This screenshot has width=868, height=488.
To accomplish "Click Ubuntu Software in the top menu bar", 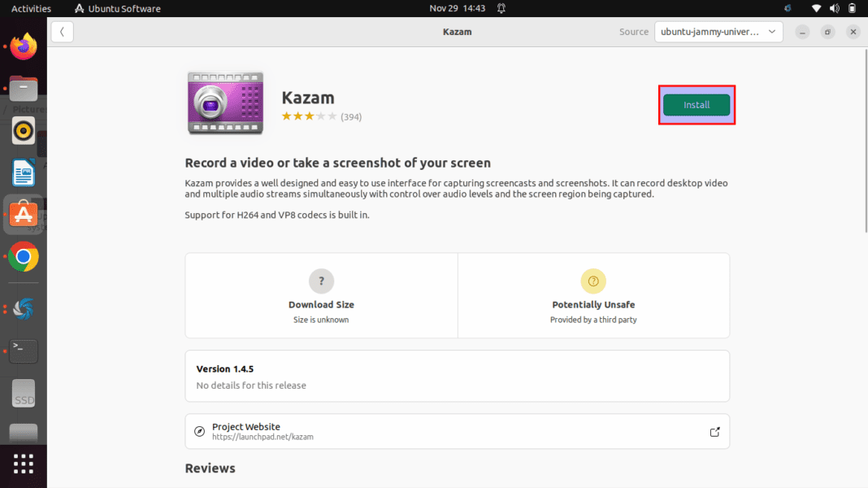I will coord(117,8).
